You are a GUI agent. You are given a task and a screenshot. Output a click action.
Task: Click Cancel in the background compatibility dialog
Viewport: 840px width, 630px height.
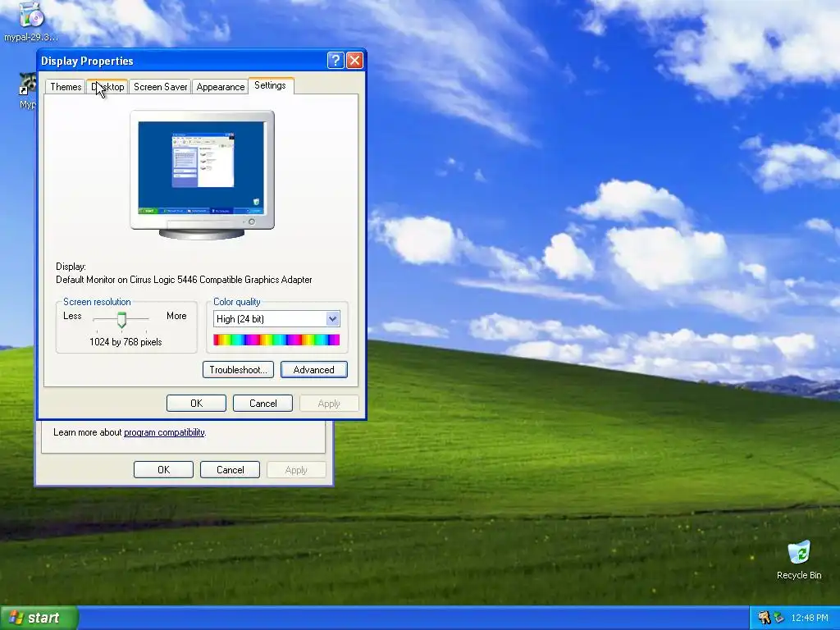point(231,470)
